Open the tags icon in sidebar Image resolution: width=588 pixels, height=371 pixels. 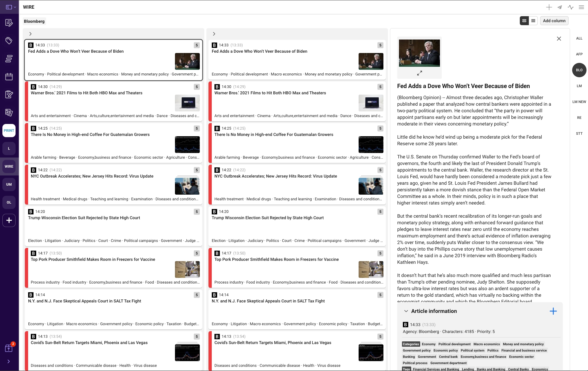coord(9,40)
